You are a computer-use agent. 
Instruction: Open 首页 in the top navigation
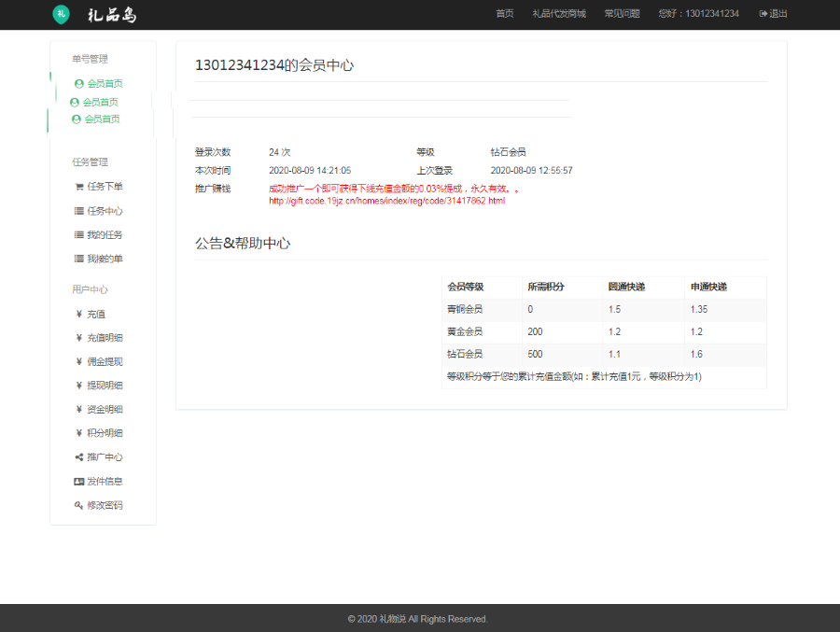point(504,14)
